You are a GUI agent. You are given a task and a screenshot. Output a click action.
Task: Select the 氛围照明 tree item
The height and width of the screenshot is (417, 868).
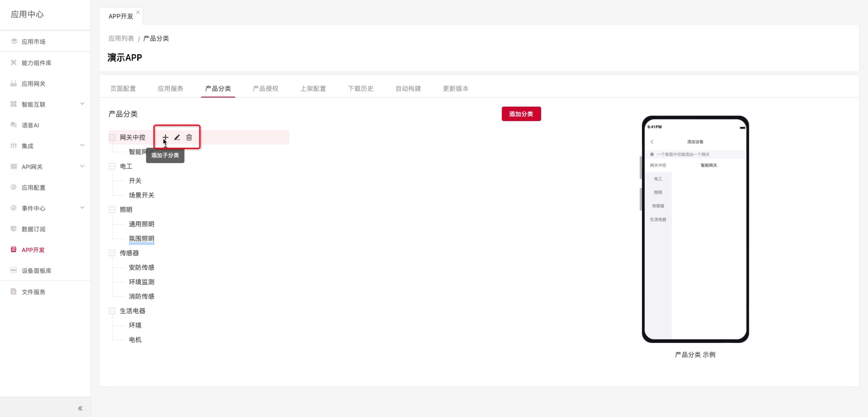(142, 238)
